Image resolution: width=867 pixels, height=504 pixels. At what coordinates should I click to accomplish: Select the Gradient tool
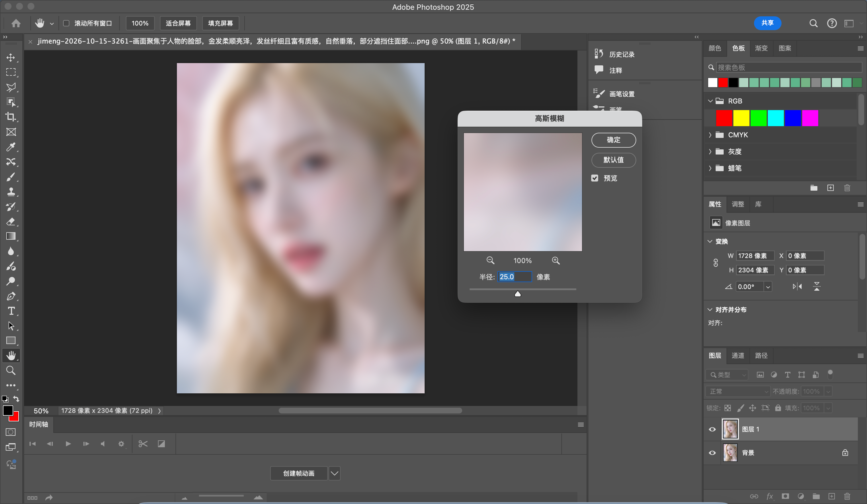(x=11, y=236)
